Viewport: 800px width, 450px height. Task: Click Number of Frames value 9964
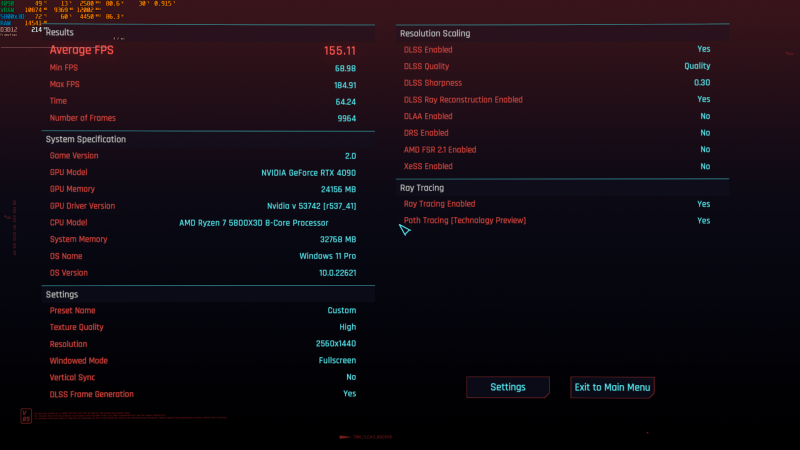[346, 118]
